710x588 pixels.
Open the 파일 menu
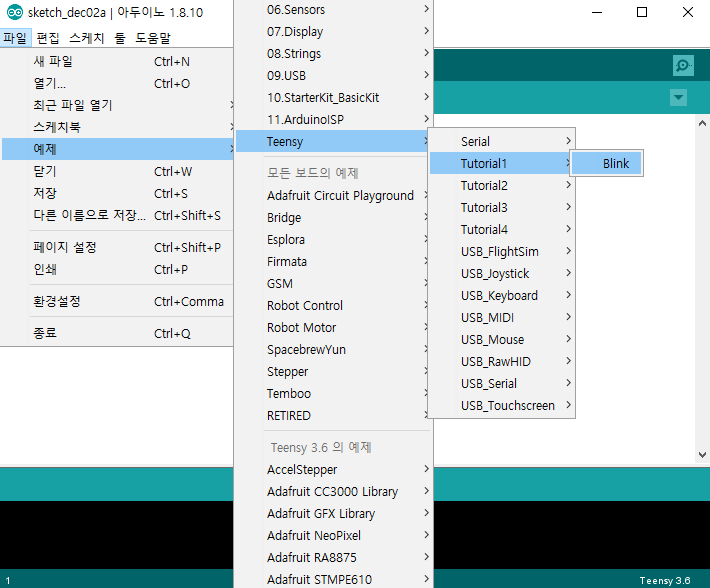(x=15, y=38)
